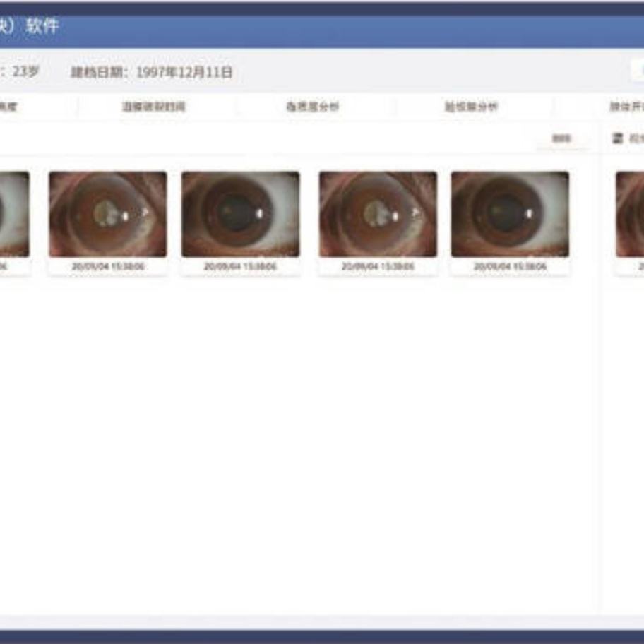
Task: Click the small delete button above the thumbnails
Action: [x=561, y=138]
